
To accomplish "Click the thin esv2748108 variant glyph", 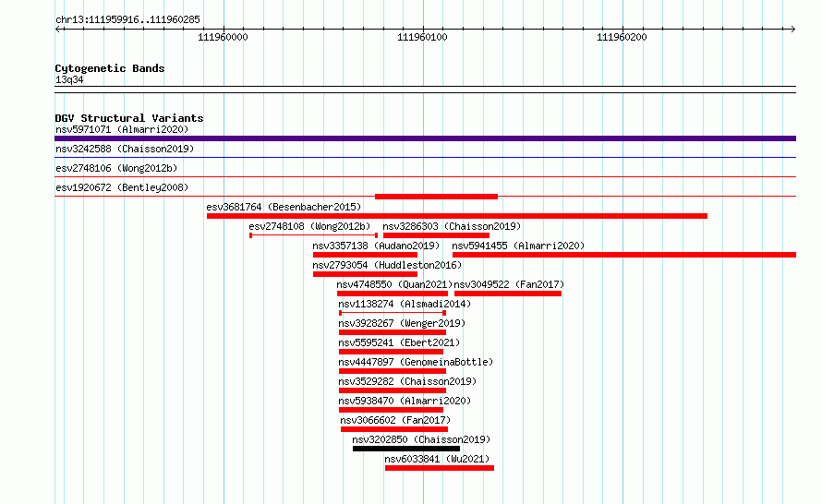I will coord(313,235).
